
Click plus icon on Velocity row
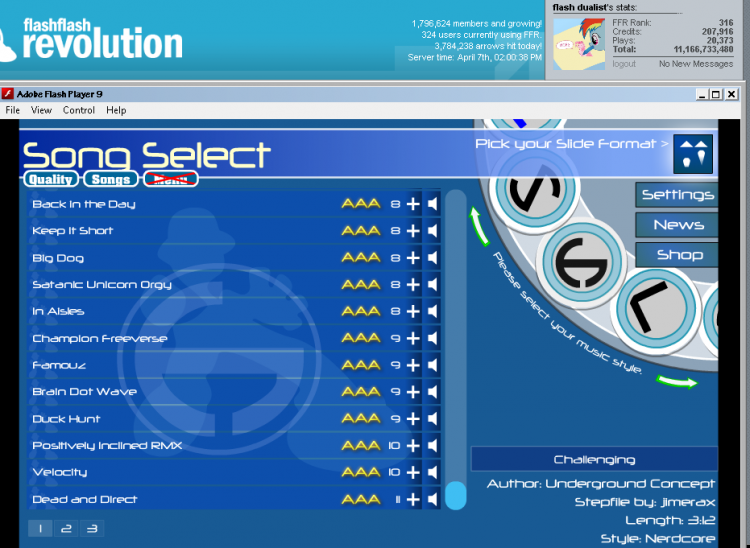pyautogui.click(x=413, y=472)
